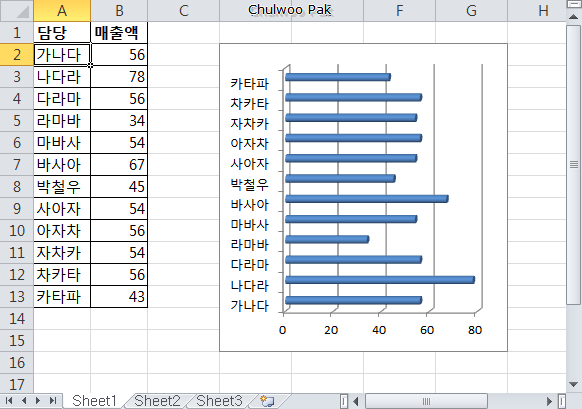Click chart axis label 박철우
The height and width of the screenshot is (409, 582).
(249, 184)
